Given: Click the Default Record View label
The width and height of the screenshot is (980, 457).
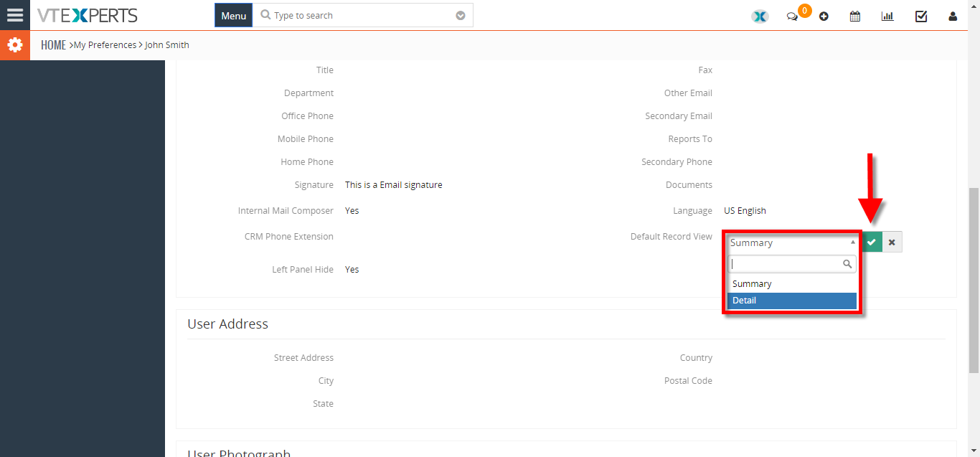Looking at the screenshot, I should (x=672, y=237).
